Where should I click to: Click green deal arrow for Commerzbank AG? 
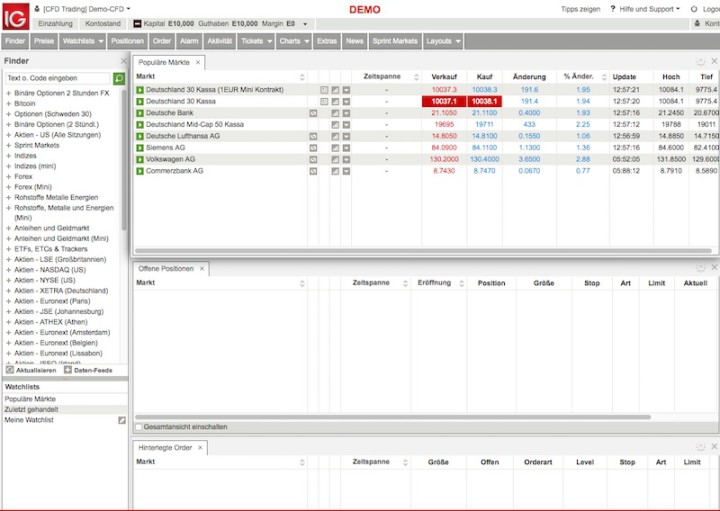coord(140,171)
